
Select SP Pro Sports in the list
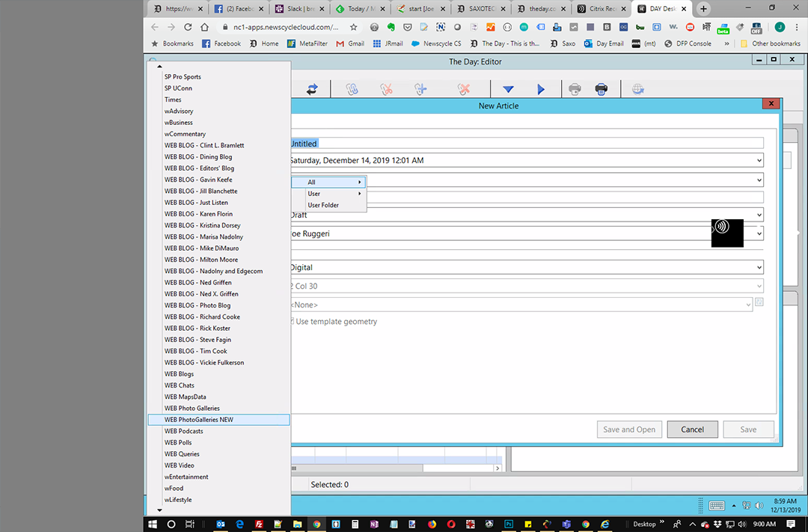tap(219, 77)
